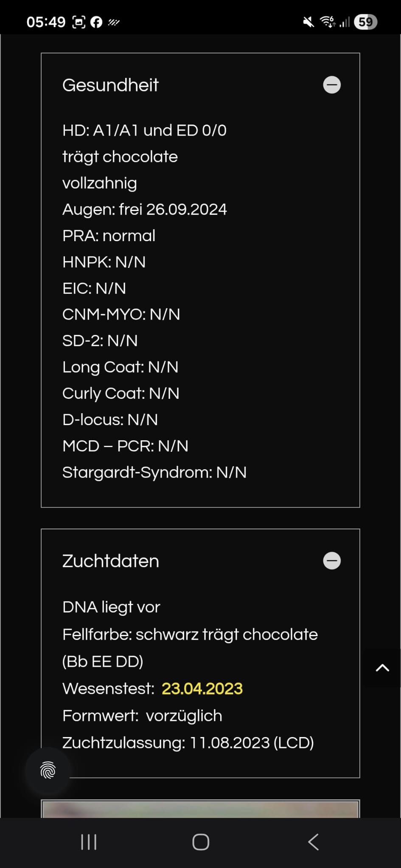This screenshot has height=868, width=401.
Task: Tap the scroll-to-top chevron arrow
Action: 382,668
